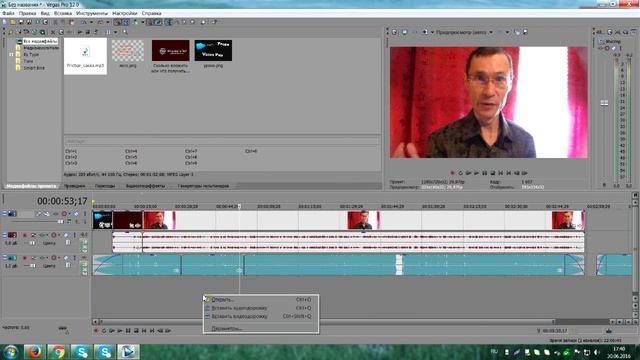Viewport: 640px width, 360px height.
Task: Open the media Views dropdown arrow
Action: 116,32
